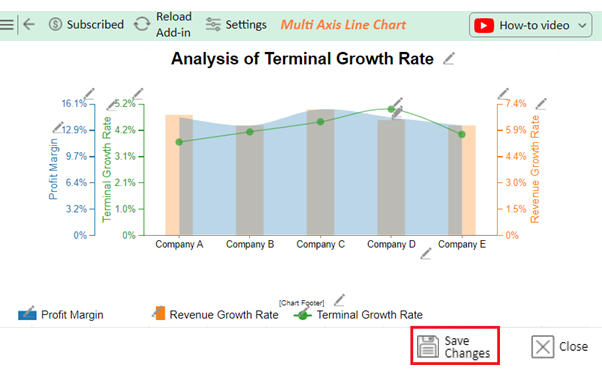
Task: Click the Company B axis label
Action: coord(250,244)
